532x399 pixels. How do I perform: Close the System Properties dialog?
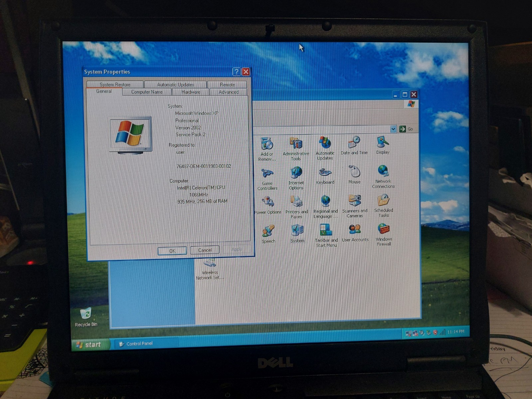tap(246, 71)
